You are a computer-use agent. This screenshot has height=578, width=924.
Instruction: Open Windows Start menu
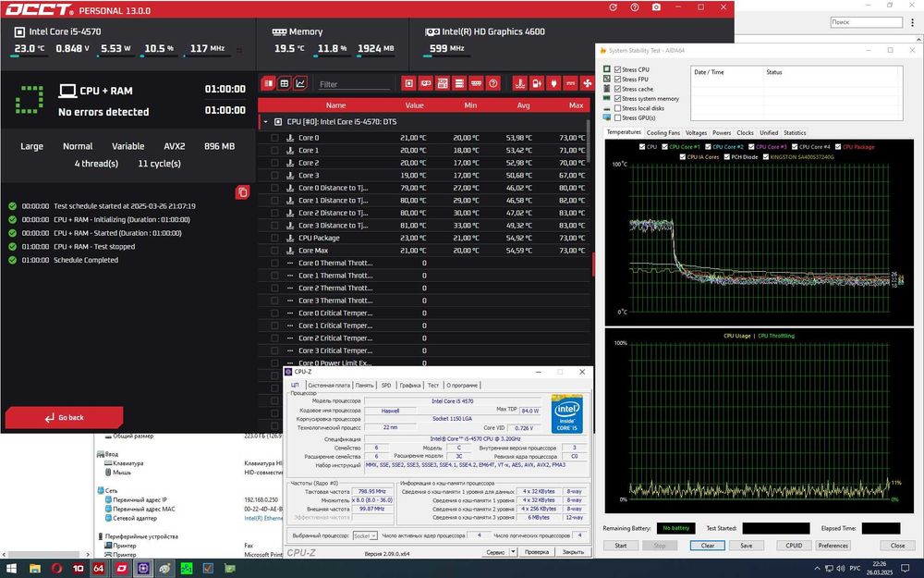coord(11,569)
